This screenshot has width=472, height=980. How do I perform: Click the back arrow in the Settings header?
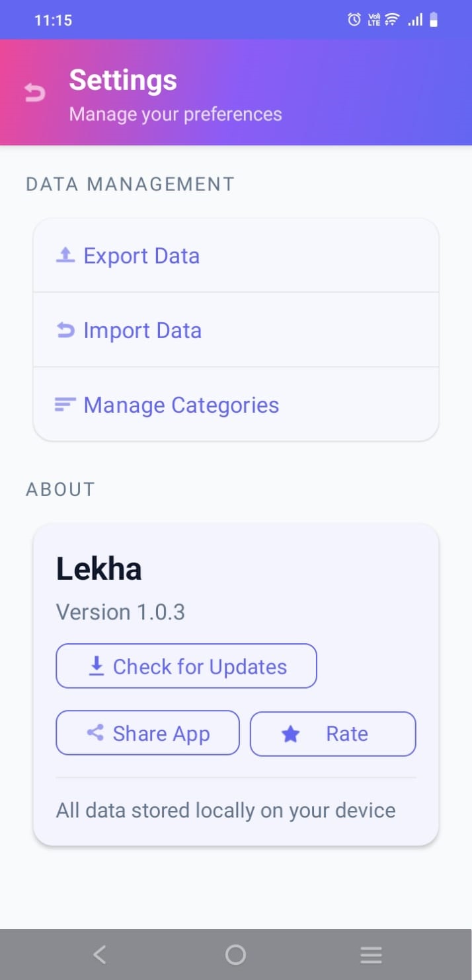[33, 92]
